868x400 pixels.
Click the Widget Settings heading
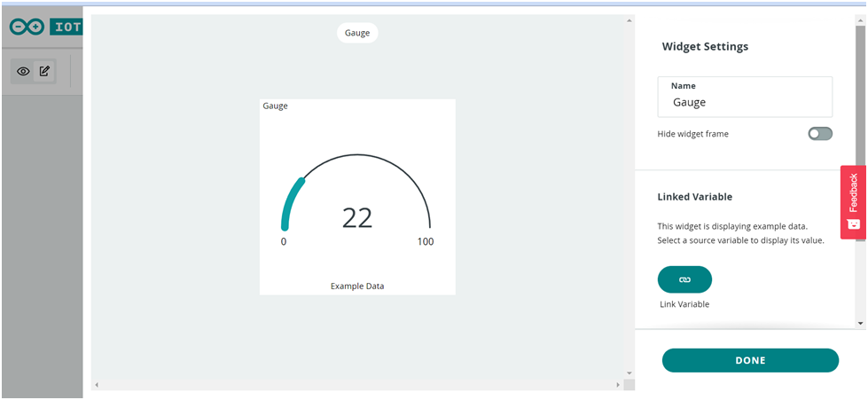coord(705,46)
